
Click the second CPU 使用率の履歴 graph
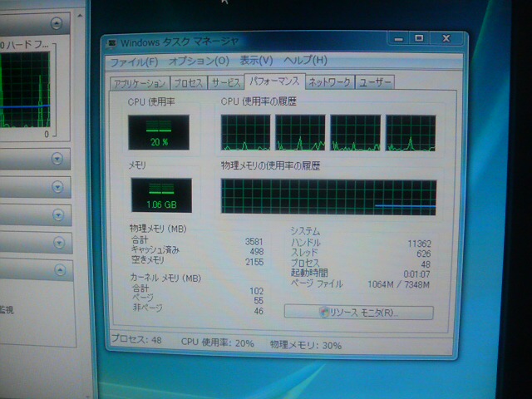click(x=300, y=133)
